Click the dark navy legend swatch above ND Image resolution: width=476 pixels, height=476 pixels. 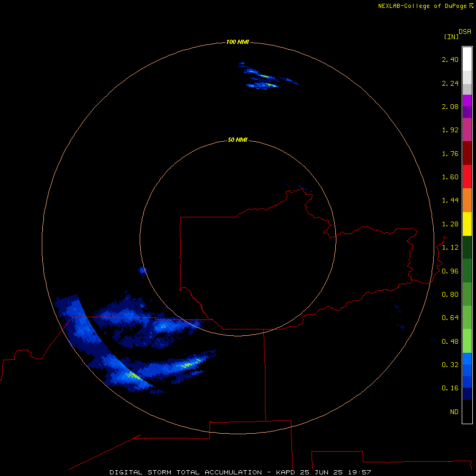coord(467,393)
